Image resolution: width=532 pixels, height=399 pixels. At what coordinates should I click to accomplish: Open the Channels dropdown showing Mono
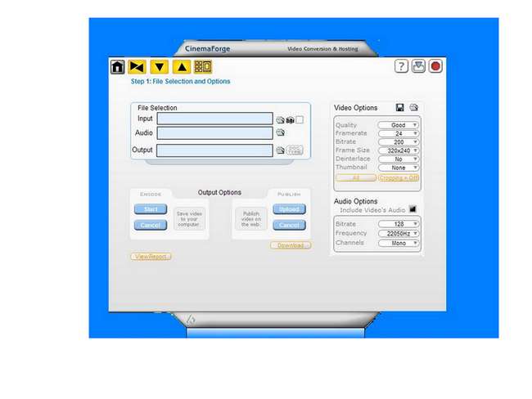(399, 243)
